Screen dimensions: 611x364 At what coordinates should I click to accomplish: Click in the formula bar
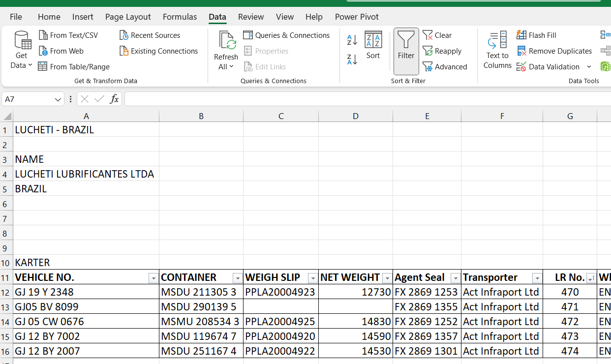coord(367,99)
